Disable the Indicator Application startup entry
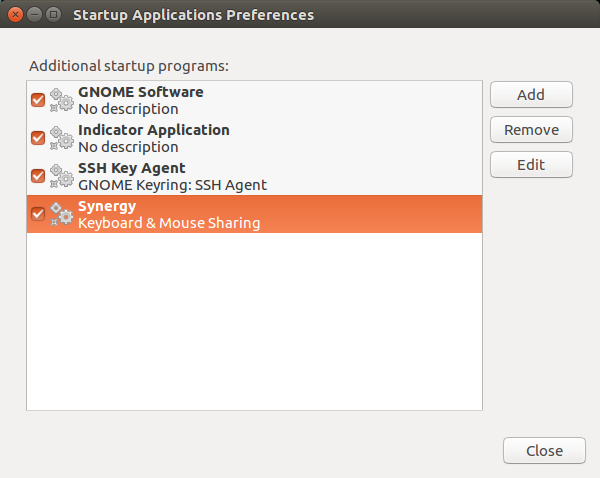The height and width of the screenshot is (478, 600). [38, 138]
